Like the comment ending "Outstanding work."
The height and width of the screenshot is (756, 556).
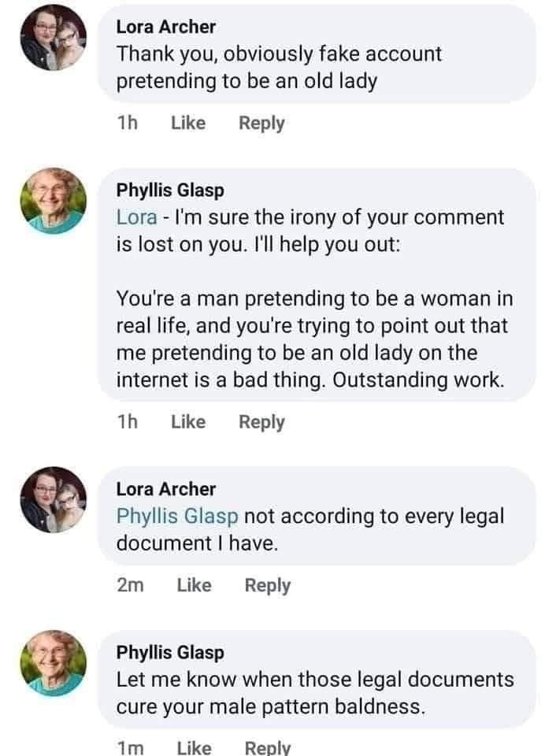(x=188, y=422)
